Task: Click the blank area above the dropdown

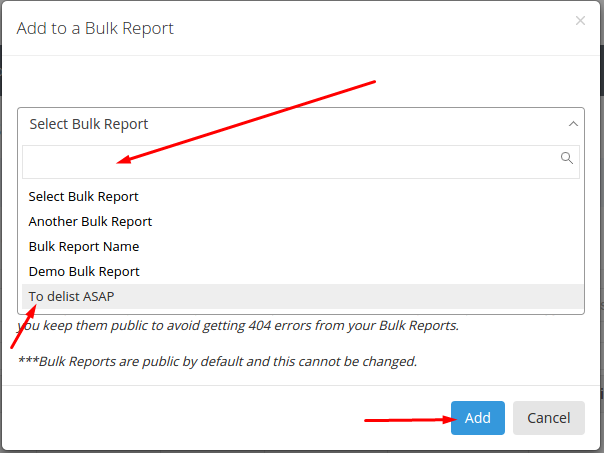Action: click(x=193, y=82)
